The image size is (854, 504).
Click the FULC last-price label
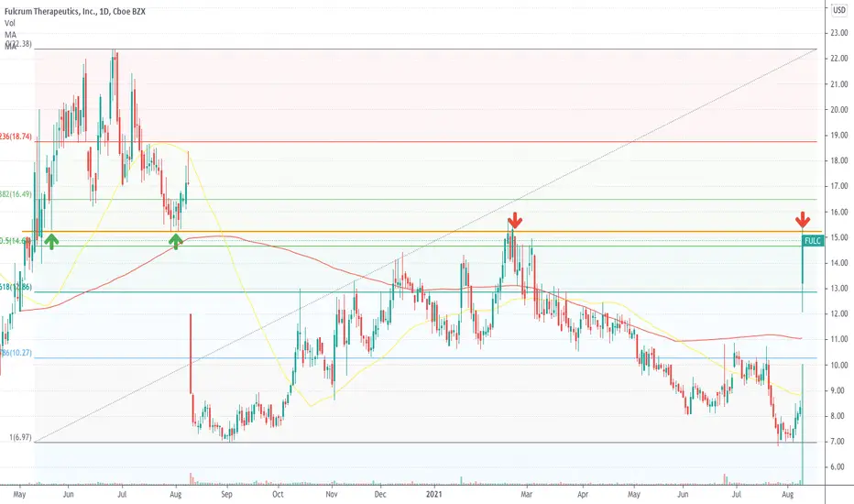pos(813,241)
